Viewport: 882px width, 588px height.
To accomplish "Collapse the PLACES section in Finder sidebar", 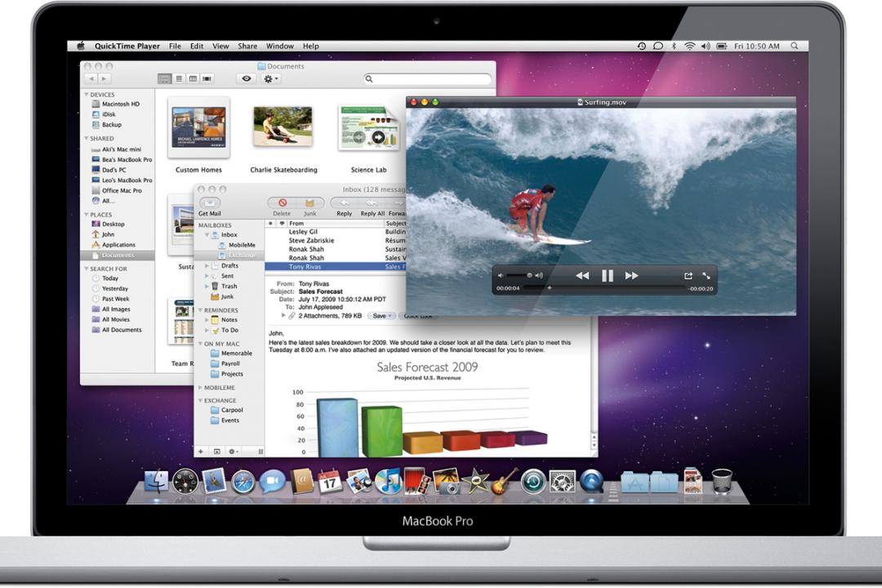I will [x=86, y=215].
